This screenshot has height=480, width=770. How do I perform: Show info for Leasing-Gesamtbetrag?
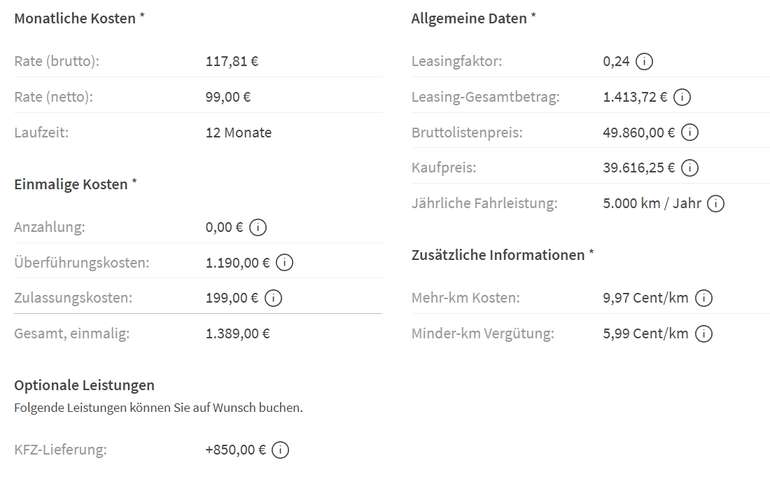[x=682, y=97]
